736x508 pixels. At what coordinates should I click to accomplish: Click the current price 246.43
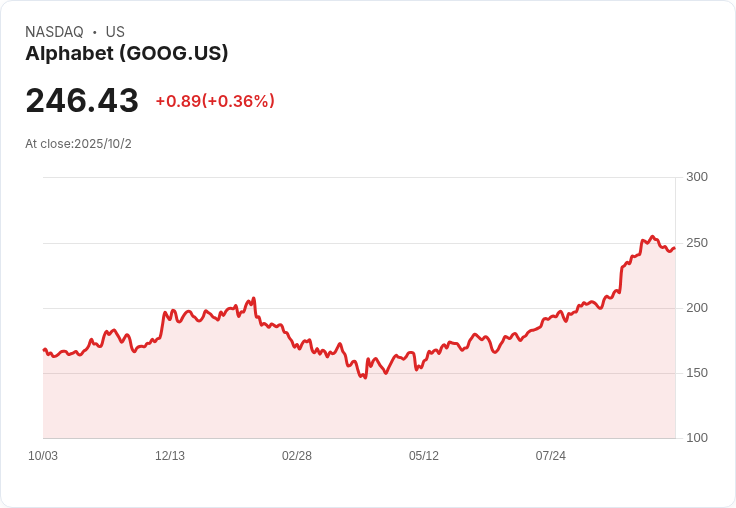pyautogui.click(x=82, y=101)
